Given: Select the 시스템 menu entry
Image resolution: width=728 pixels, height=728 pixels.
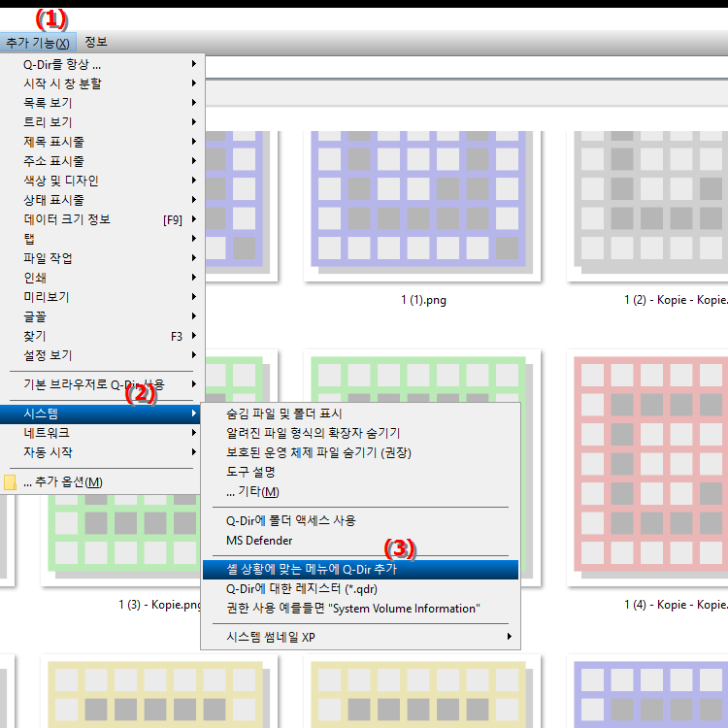Looking at the screenshot, I should [101, 414].
